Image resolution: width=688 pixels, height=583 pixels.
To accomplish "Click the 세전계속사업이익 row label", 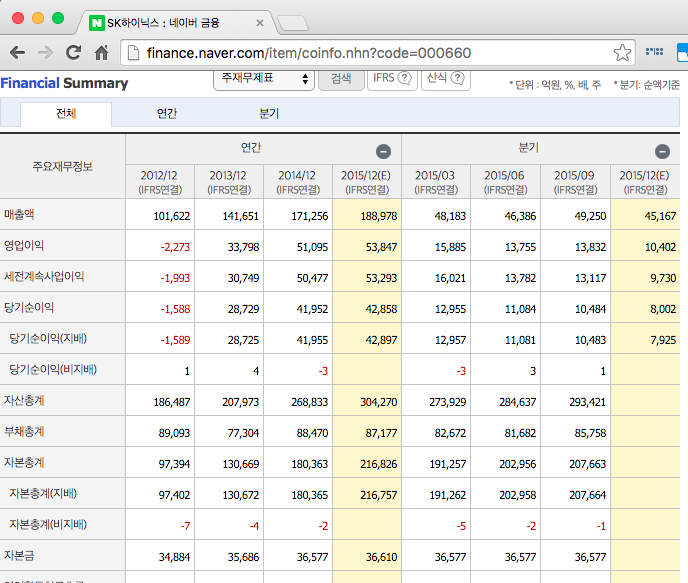I will click(x=44, y=276).
